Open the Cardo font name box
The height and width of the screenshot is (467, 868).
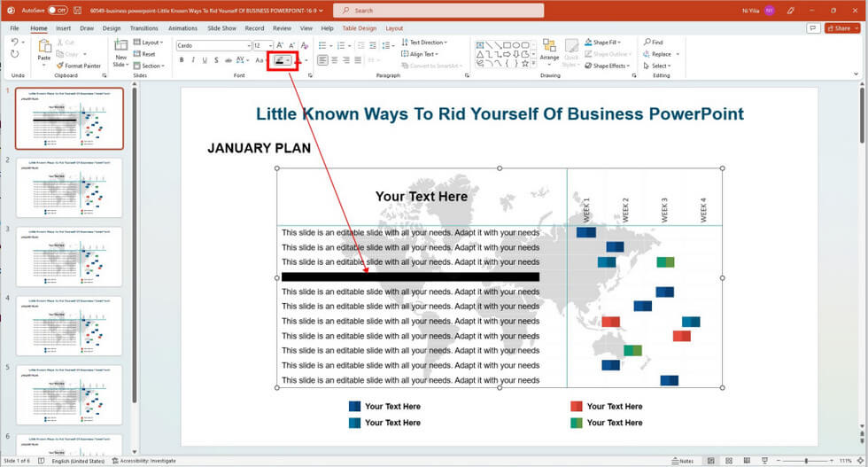pyautogui.click(x=213, y=45)
